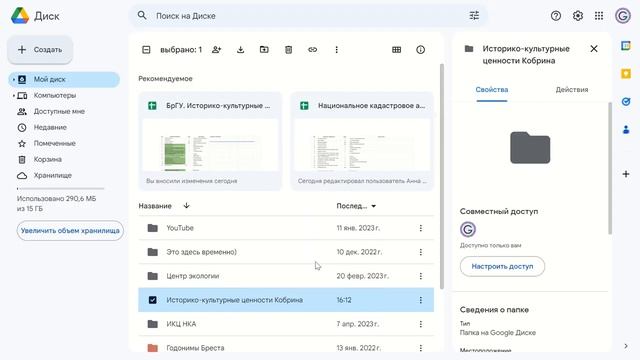The image size is (640, 360).
Task: Open Google Keep side panel icon
Action: [626, 74]
